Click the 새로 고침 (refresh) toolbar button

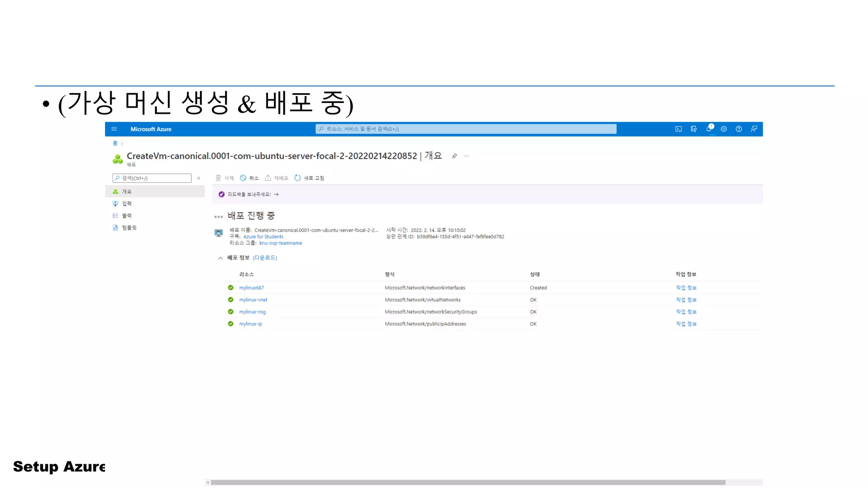click(x=309, y=178)
